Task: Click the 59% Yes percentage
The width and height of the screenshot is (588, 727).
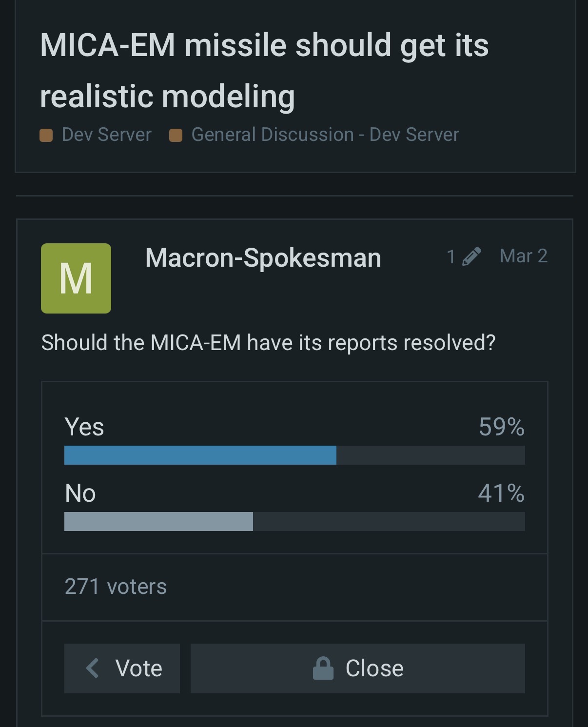Action: [x=501, y=427]
